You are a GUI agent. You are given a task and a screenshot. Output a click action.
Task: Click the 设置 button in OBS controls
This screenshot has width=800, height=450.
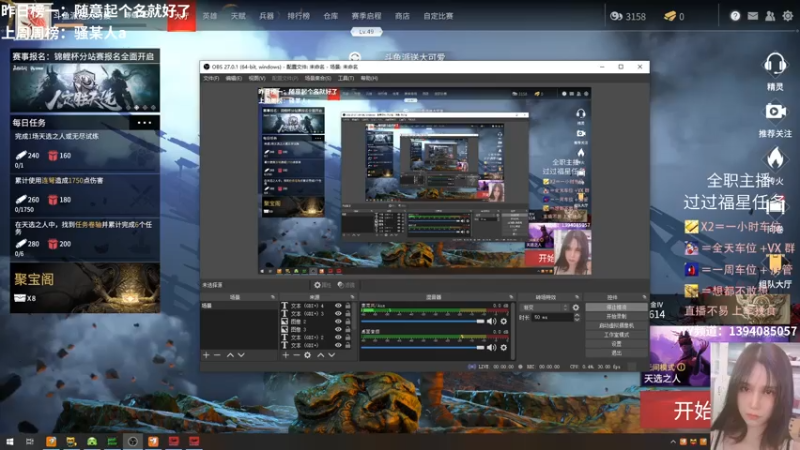616,344
